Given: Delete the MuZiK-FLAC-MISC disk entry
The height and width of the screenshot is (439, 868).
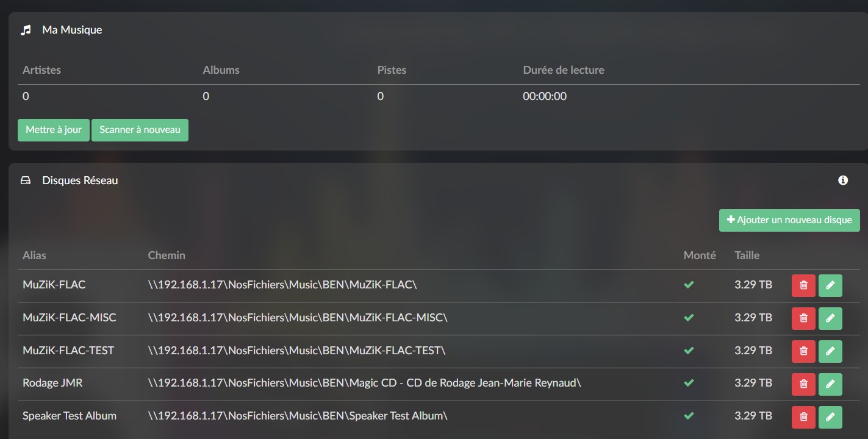Looking at the screenshot, I should click(x=803, y=318).
